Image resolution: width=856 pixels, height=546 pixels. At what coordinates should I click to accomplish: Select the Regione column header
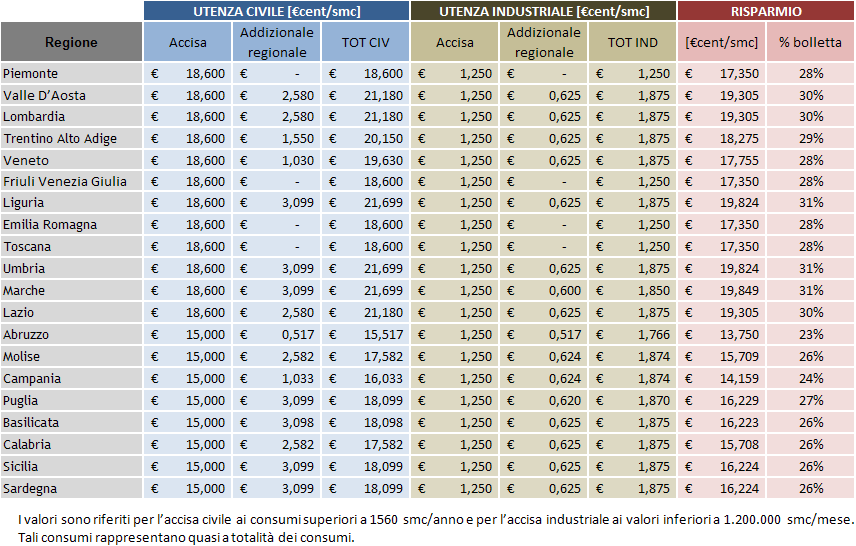click(71, 42)
